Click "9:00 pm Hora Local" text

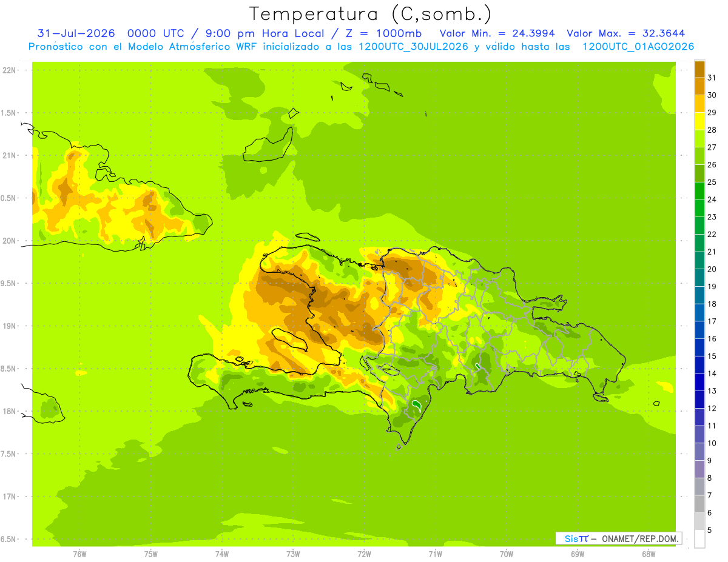(263, 33)
